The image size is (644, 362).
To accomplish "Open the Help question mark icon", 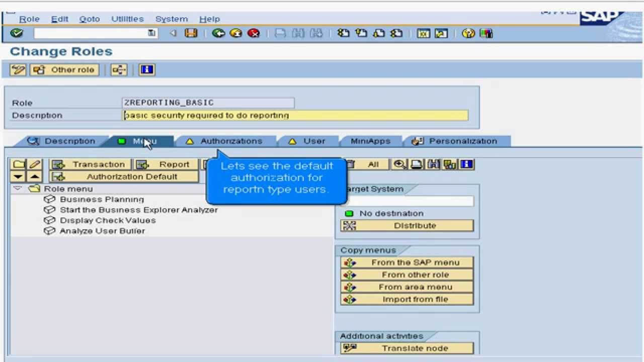I will pyautogui.click(x=468, y=33).
